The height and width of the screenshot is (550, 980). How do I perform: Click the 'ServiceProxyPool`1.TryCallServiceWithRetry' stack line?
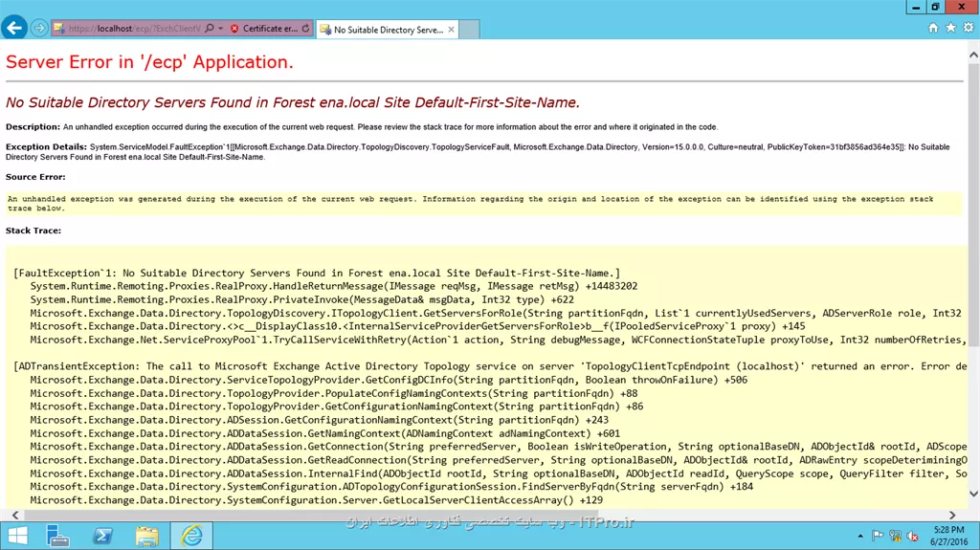[496, 340]
